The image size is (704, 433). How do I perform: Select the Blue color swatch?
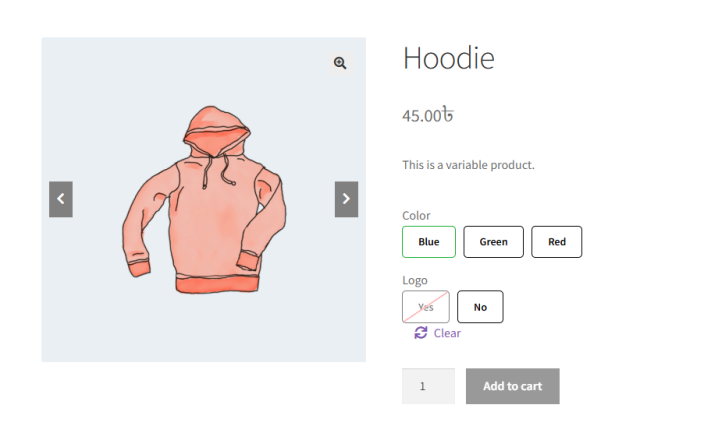429,242
